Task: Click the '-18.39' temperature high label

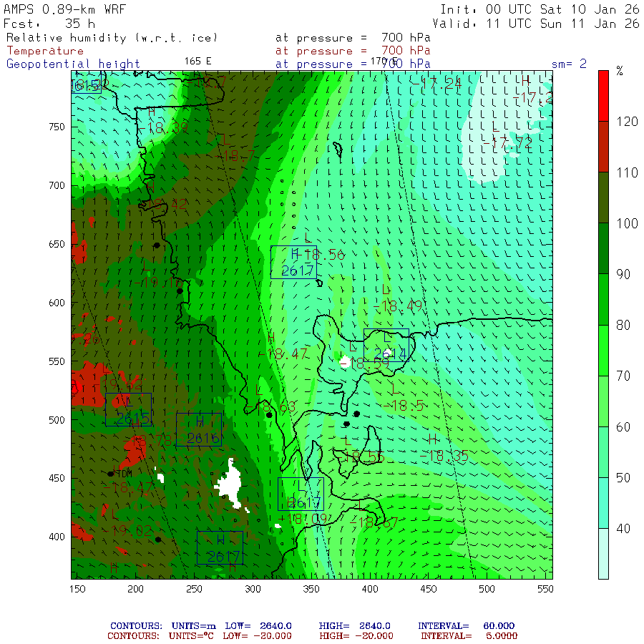Action: click(162, 128)
